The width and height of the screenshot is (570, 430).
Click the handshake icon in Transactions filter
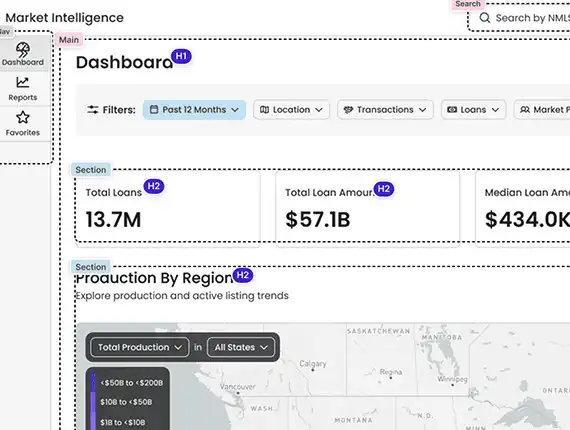348,109
